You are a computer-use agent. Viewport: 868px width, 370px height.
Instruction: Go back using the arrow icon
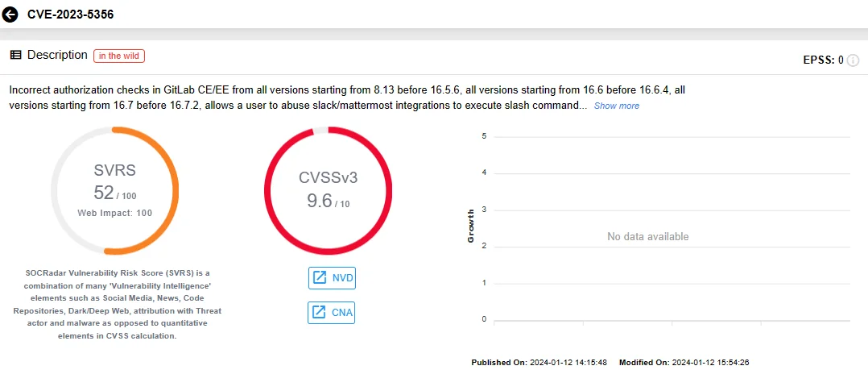[x=10, y=15]
